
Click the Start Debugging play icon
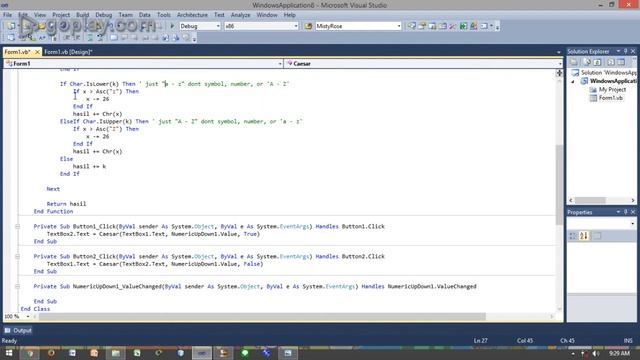click(172, 26)
